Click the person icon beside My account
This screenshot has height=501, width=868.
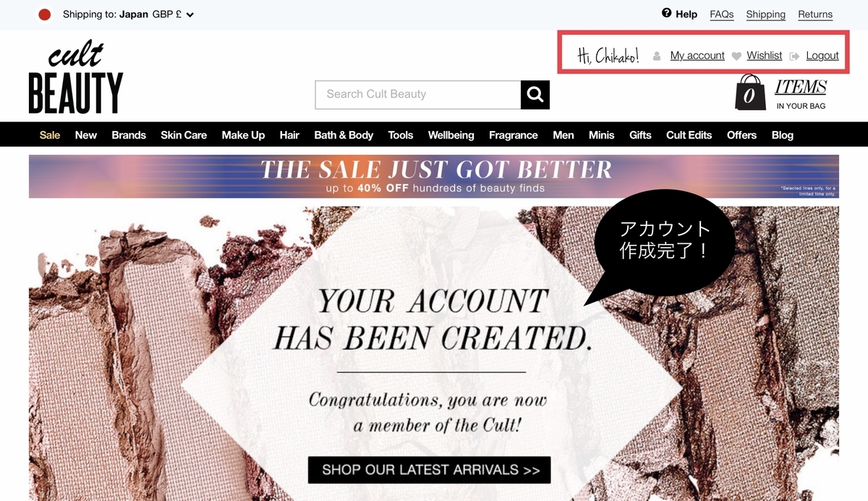tap(657, 56)
